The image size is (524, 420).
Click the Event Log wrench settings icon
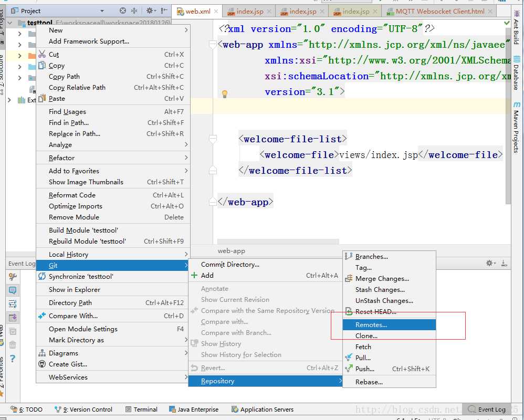pyautogui.click(x=13, y=277)
